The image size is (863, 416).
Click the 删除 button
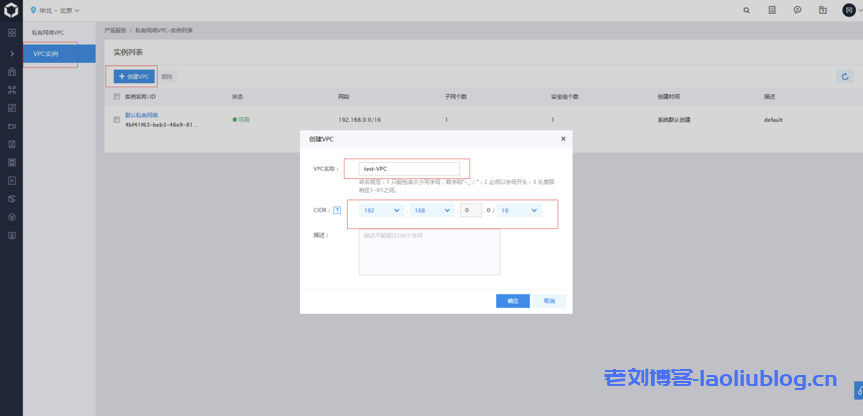[x=167, y=76]
